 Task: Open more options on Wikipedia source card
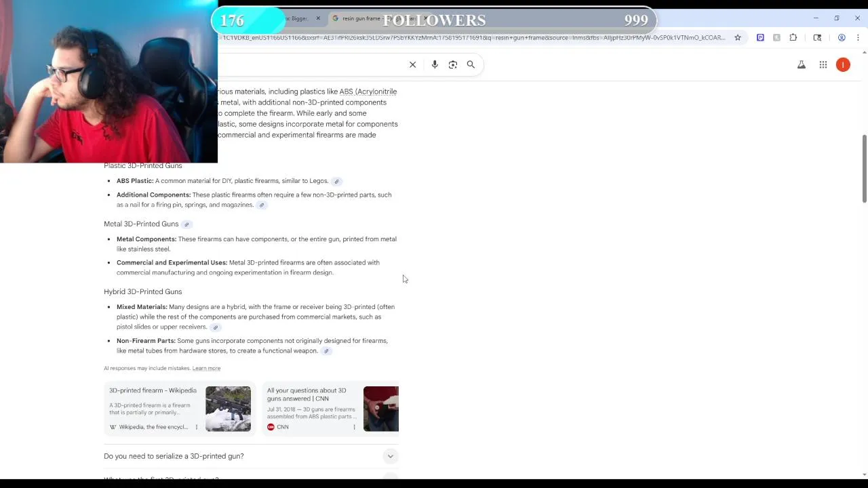(x=197, y=427)
